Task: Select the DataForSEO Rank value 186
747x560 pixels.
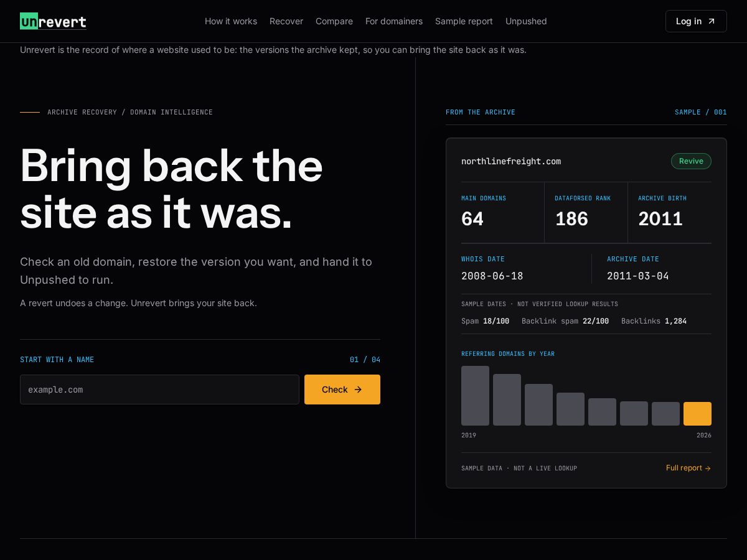Action: coord(571,219)
